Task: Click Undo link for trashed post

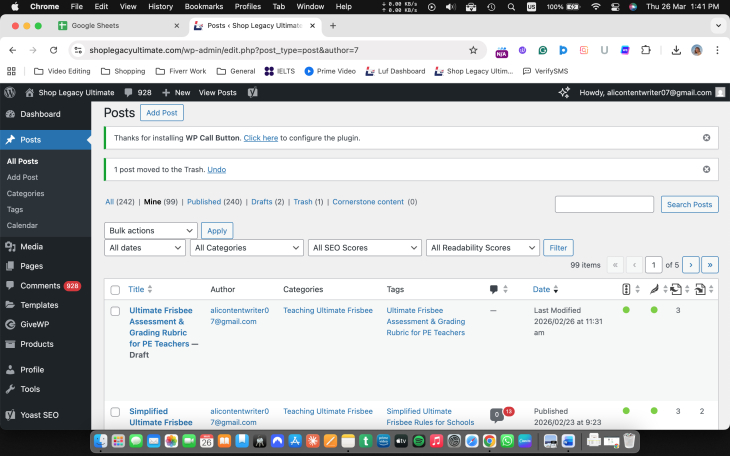Action: (217, 169)
